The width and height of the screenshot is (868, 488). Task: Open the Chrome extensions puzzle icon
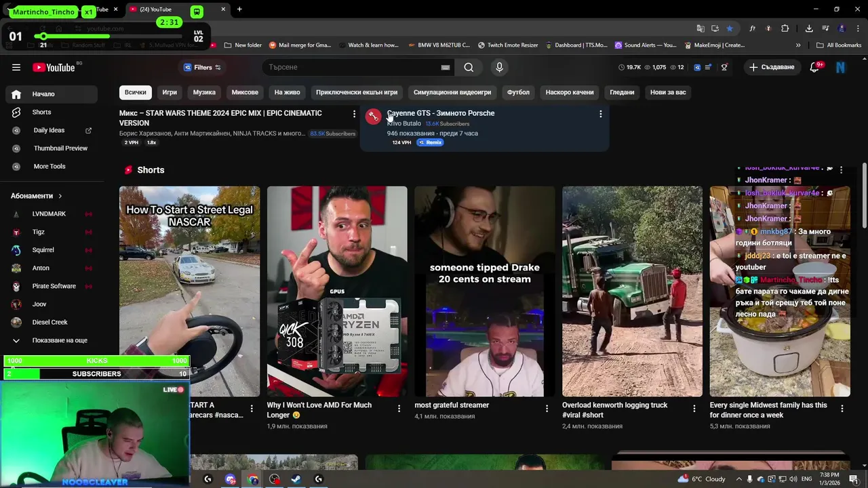(785, 28)
